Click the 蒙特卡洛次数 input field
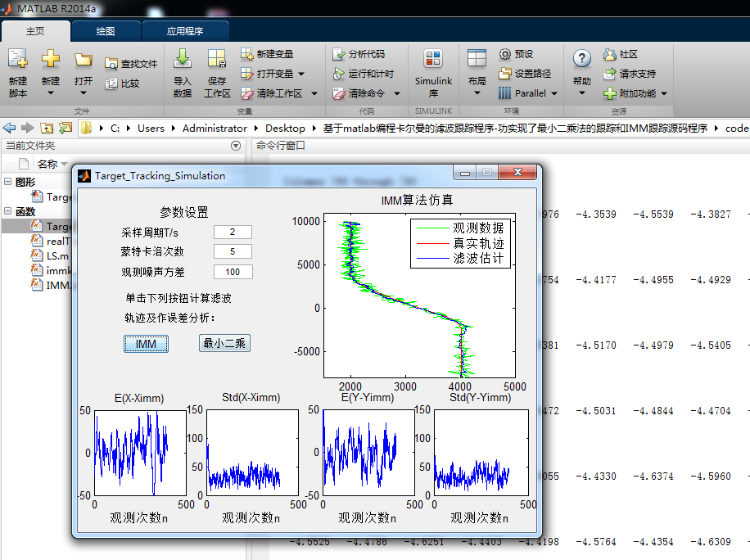The image size is (750, 560). 233,251
